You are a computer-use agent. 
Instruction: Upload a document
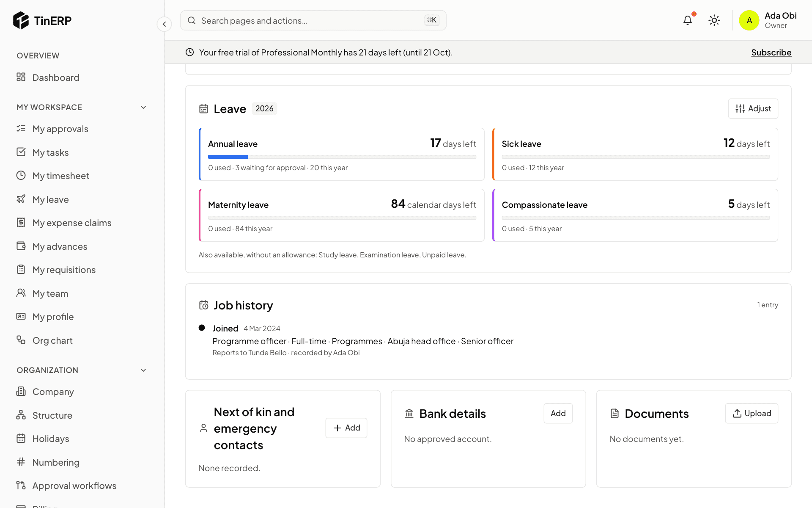pos(752,414)
